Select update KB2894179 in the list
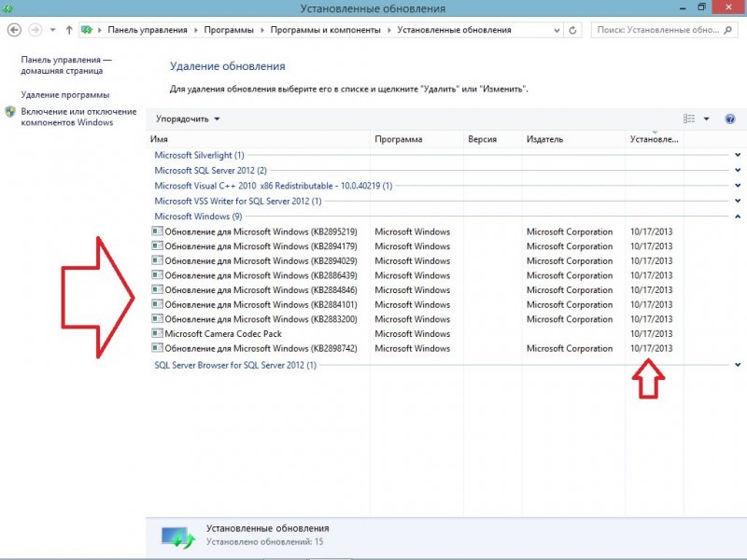747x560 pixels. 261,246
